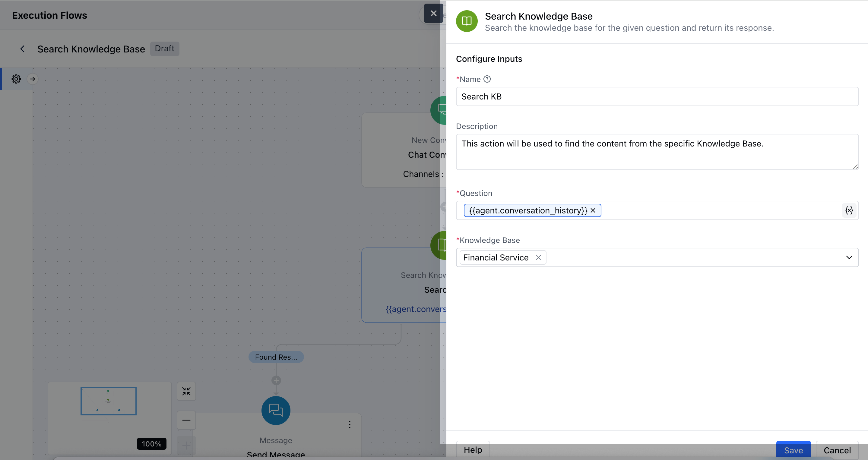Go back using the left chevron
The image size is (868, 460).
point(22,49)
